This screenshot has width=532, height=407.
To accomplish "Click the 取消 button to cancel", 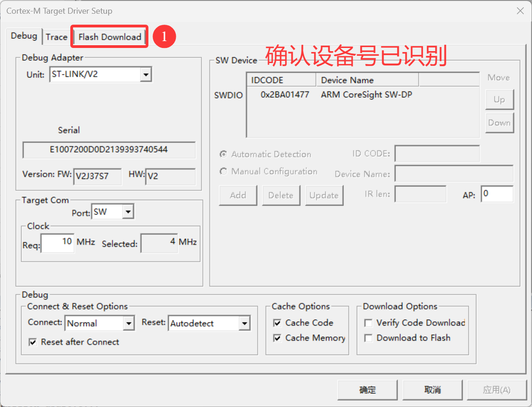I will coord(432,390).
